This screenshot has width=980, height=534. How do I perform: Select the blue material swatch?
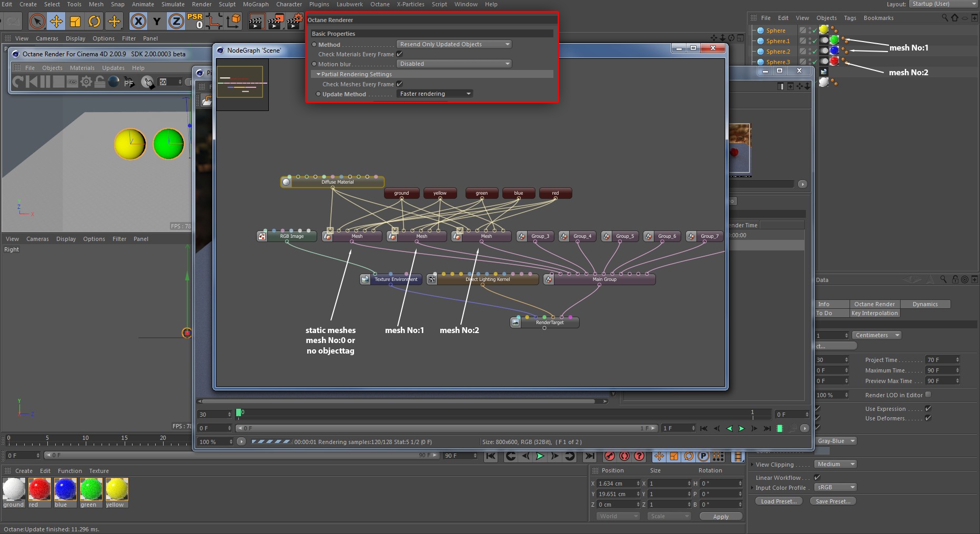(65, 493)
